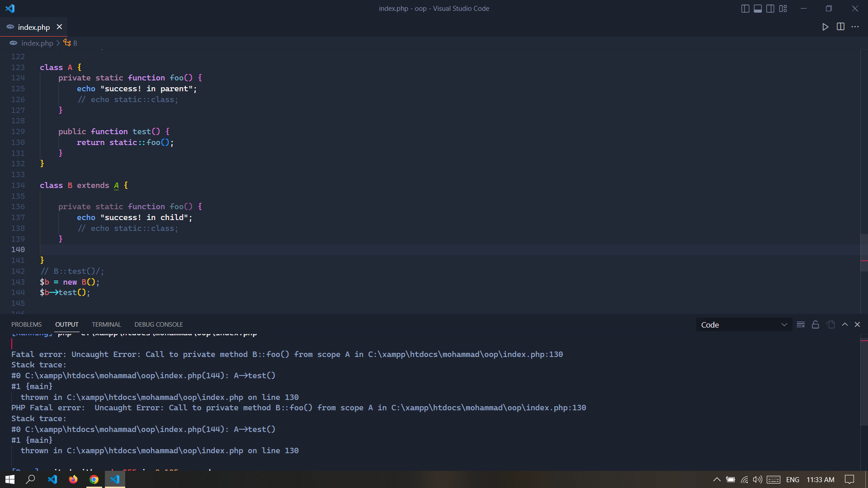
Task: Click editor vertical scrollbar slider
Action: pos(864,253)
